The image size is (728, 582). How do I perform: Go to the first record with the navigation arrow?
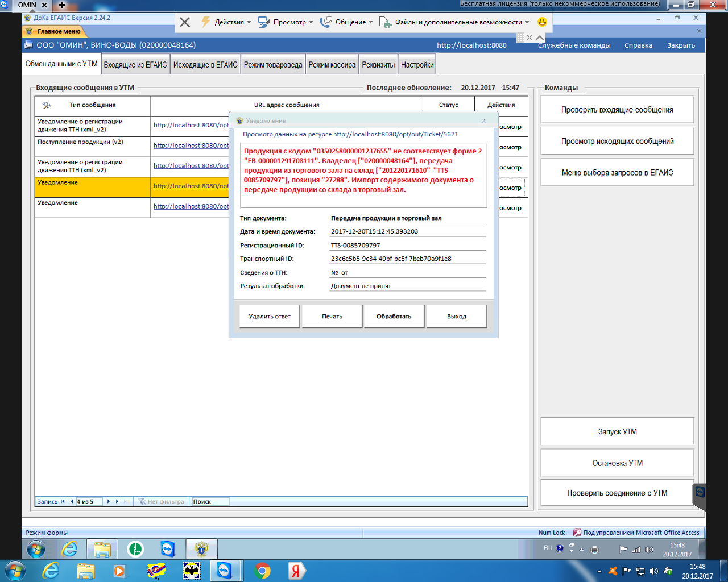63,501
